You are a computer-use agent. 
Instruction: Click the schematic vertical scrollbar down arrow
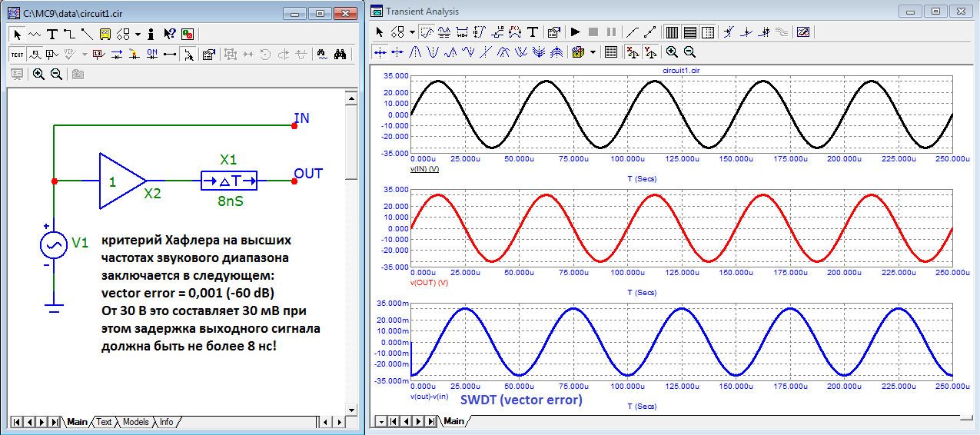click(351, 408)
